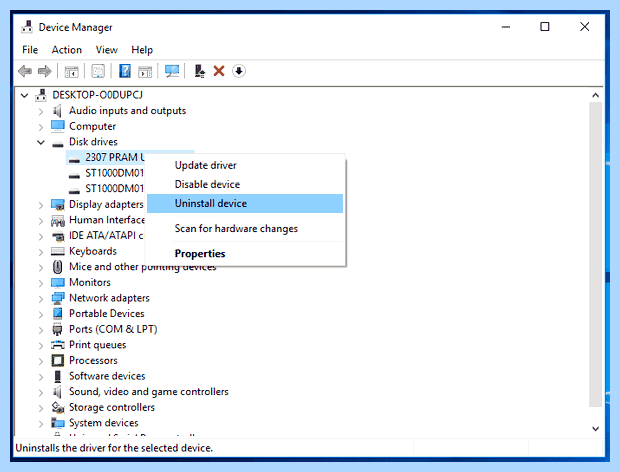620x472 pixels.
Task: Click the Properties toolbar icon
Action: [x=98, y=72]
